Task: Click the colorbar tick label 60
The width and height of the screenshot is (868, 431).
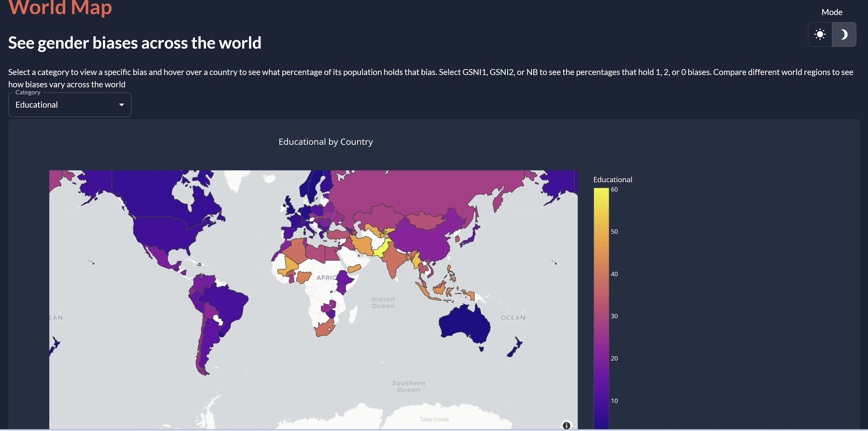Action: 614,190
